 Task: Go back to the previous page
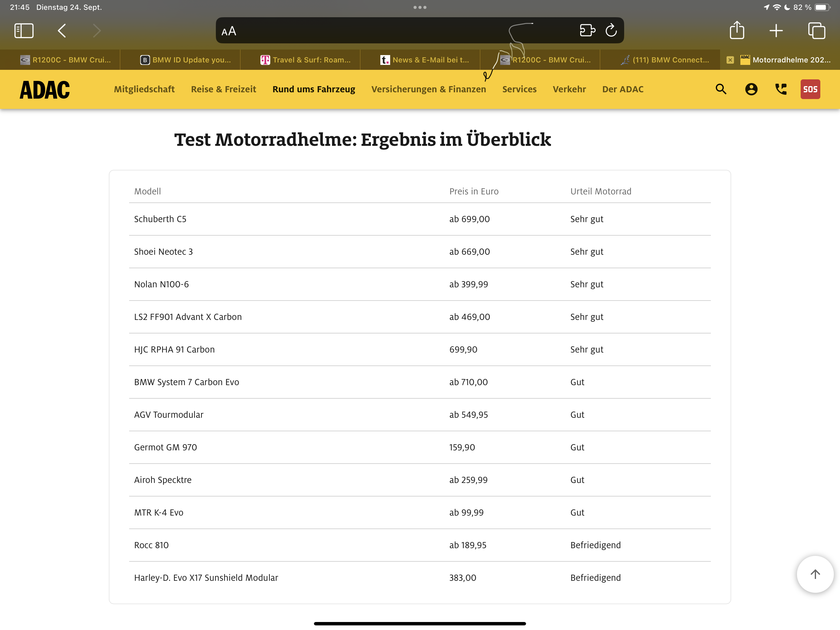[62, 31]
